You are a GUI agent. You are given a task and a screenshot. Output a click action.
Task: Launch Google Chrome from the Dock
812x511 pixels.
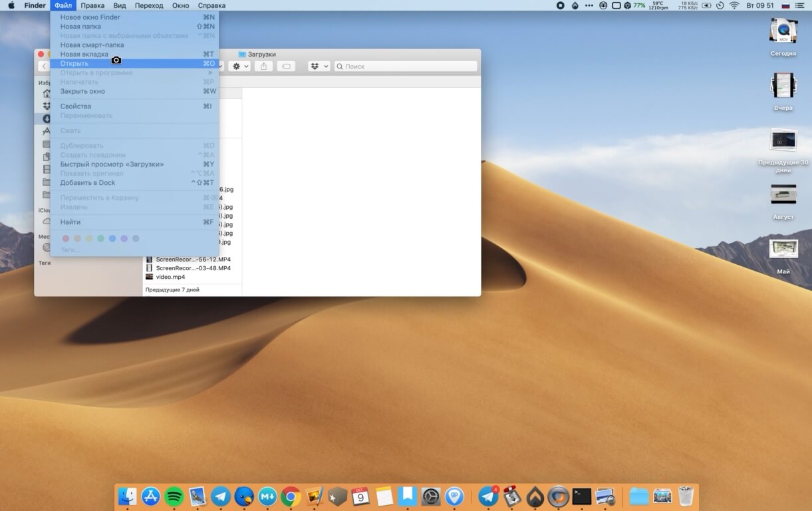coord(291,496)
